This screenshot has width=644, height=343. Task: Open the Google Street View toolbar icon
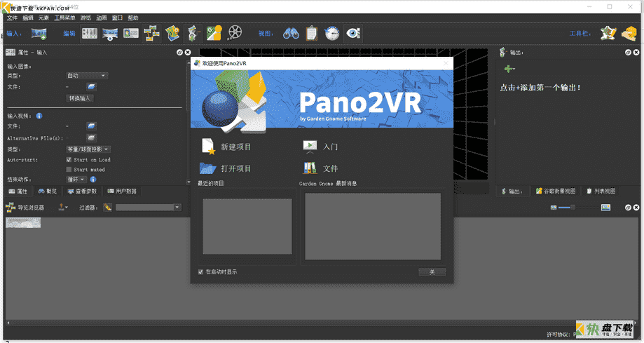pos(214,33)
